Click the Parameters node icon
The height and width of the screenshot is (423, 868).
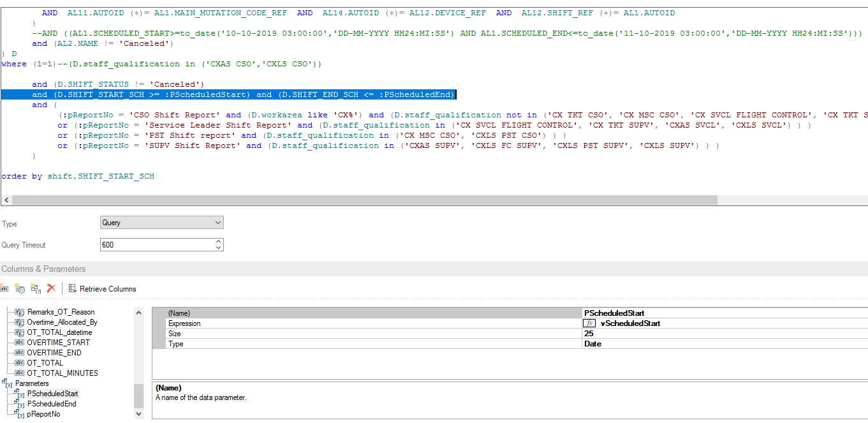pyautogui.click(x=8, y=384)
